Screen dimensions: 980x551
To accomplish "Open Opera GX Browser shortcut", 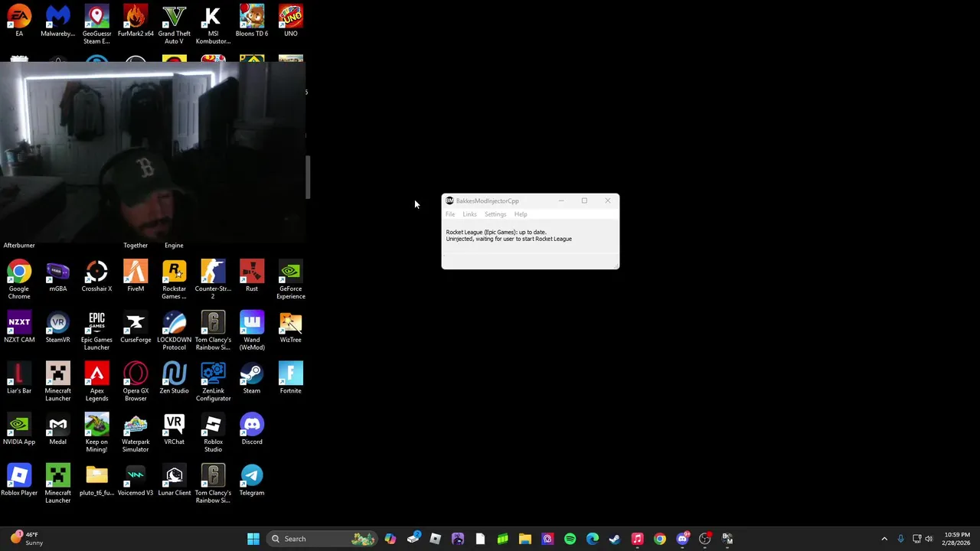I will (136, 382).
